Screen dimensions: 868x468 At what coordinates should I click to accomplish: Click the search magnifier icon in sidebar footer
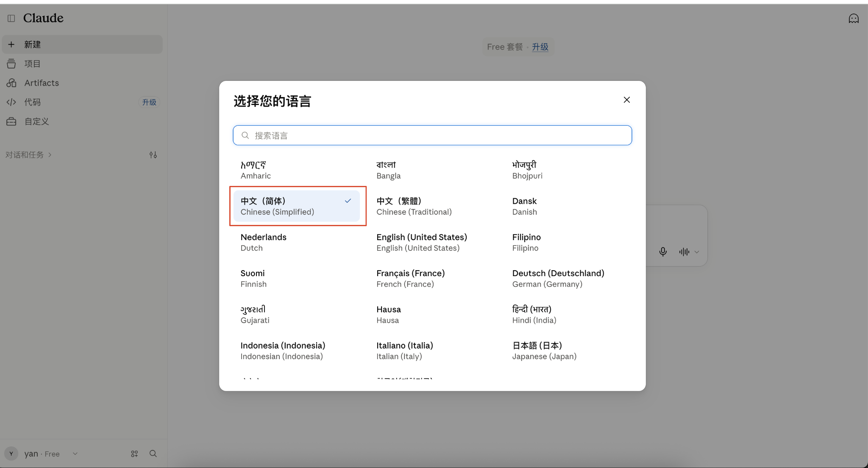click(x=153, y=454)
